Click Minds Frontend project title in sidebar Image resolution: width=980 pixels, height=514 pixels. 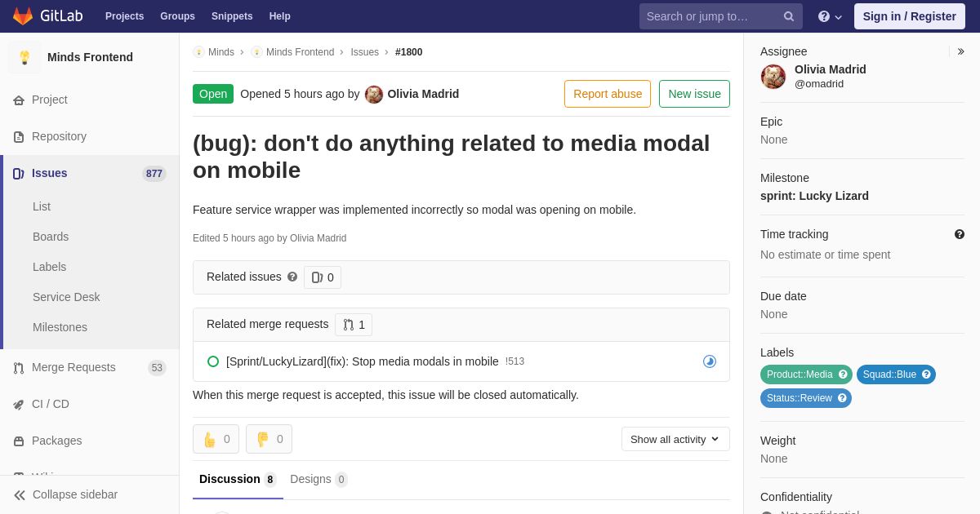[90, 57]
